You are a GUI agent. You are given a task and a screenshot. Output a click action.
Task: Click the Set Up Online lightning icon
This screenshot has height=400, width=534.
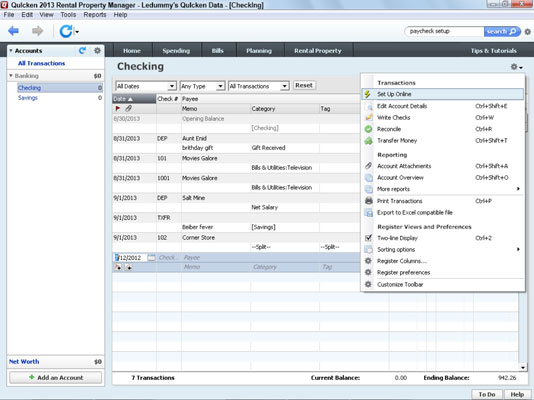pos(367,94)
